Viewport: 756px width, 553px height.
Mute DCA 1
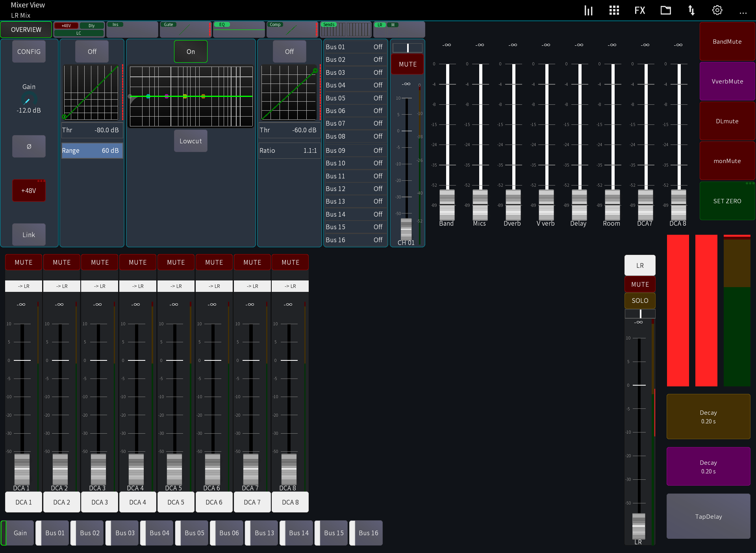(x=24, y=262)
